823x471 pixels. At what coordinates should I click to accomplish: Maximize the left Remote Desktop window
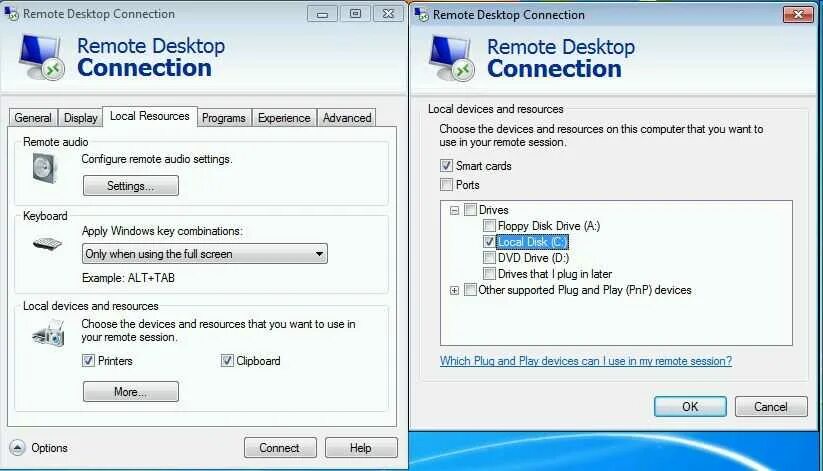click(355, 14)
